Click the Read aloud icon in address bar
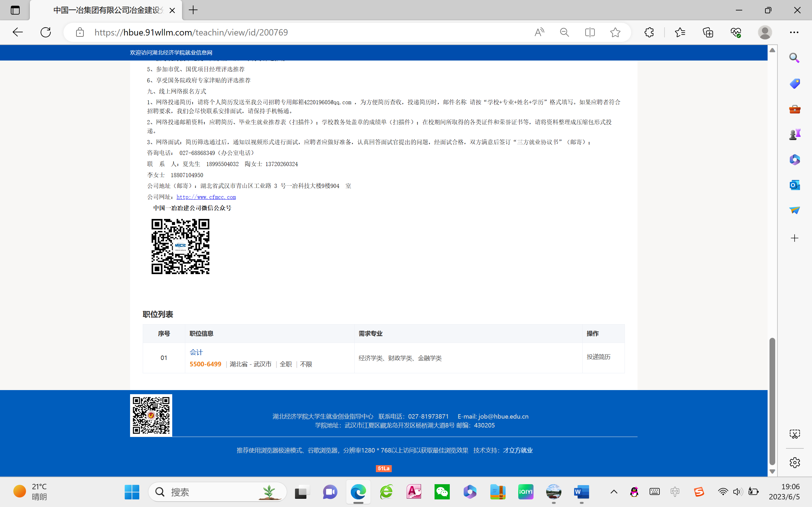The height and width of the screenshot is (507, 812). tap(539, 32)
